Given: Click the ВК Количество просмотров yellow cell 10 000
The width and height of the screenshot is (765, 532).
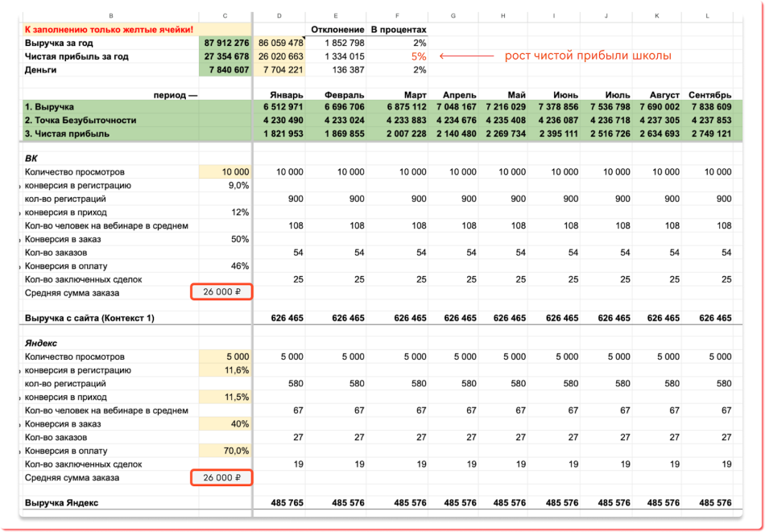Looking at the screenshot, I should tap(225, 172).
